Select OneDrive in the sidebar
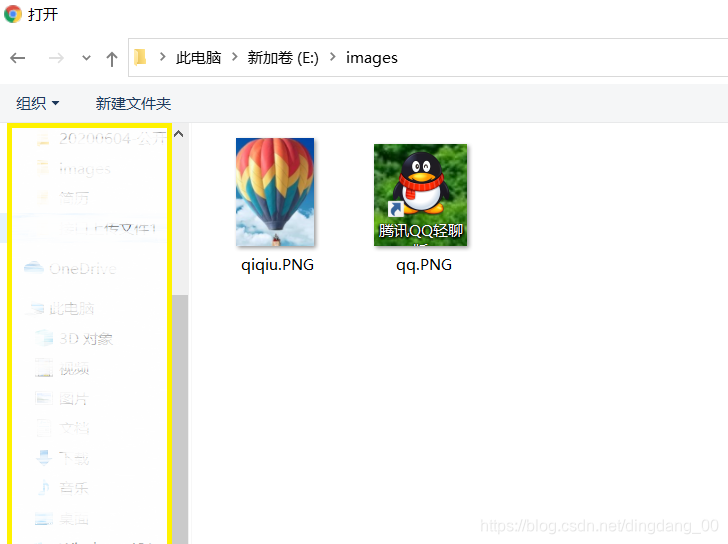Image resolution: width=728 pixels, height=544 pixels. (70, 269)
